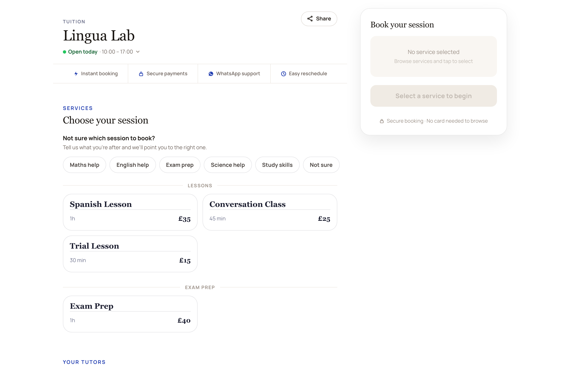Click the Share button label
The height and width of the screenshot is (368, 588).
[x=323, y=19]
